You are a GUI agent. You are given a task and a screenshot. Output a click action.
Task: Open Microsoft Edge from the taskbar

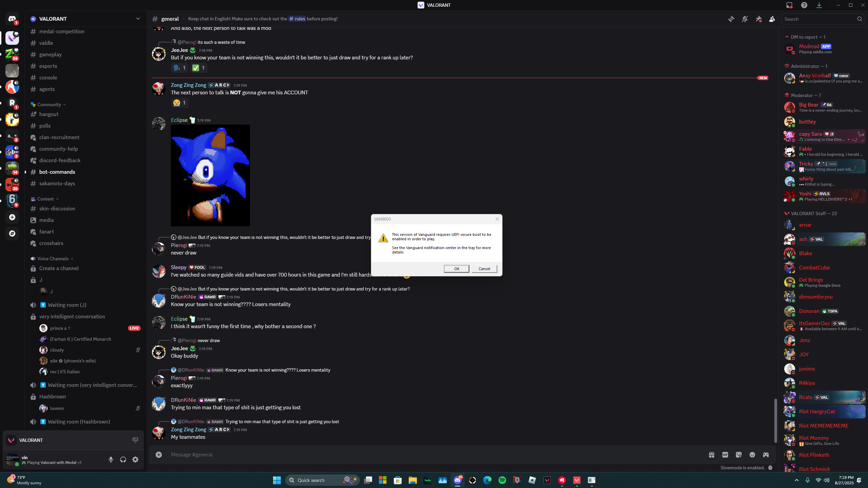487,480
